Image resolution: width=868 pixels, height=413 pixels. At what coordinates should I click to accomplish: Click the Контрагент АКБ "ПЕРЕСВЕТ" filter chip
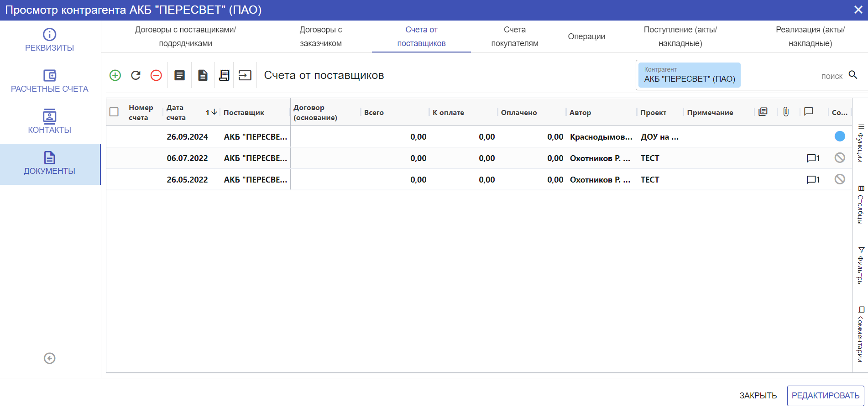pos(690,75)
